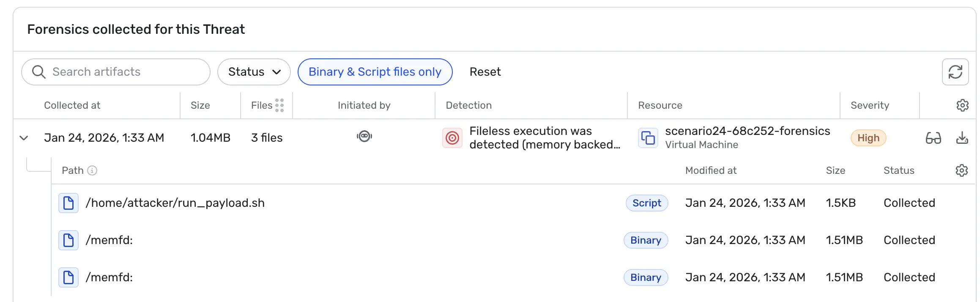Download the collected forensics package
Viewport: 980px width, 302px height.
962,138
